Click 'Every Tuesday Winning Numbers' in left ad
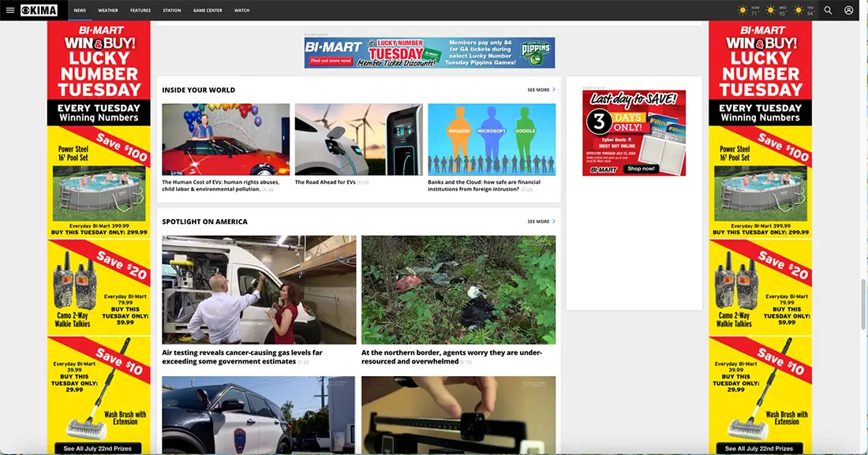The height and width of the screenshot is (455, 868). click(99, 112)
